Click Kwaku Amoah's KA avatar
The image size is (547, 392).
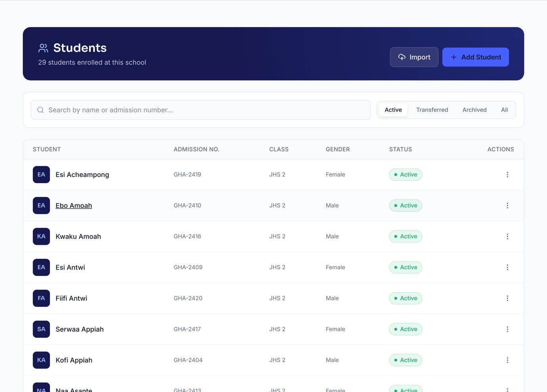(x=41, y=236)
